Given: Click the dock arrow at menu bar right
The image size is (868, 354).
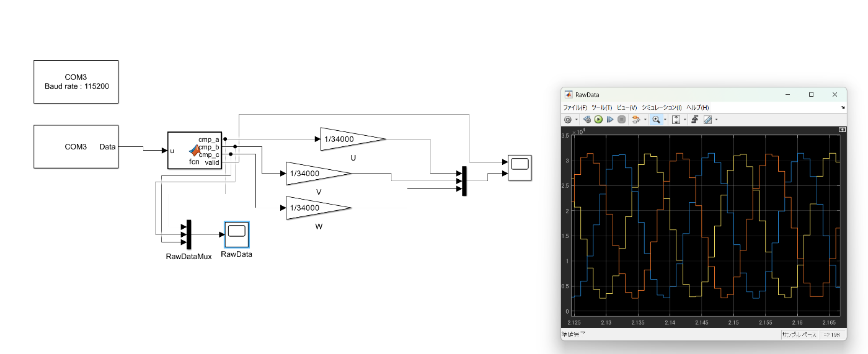Looking at the screenshot, I should [x=843, y=108].
